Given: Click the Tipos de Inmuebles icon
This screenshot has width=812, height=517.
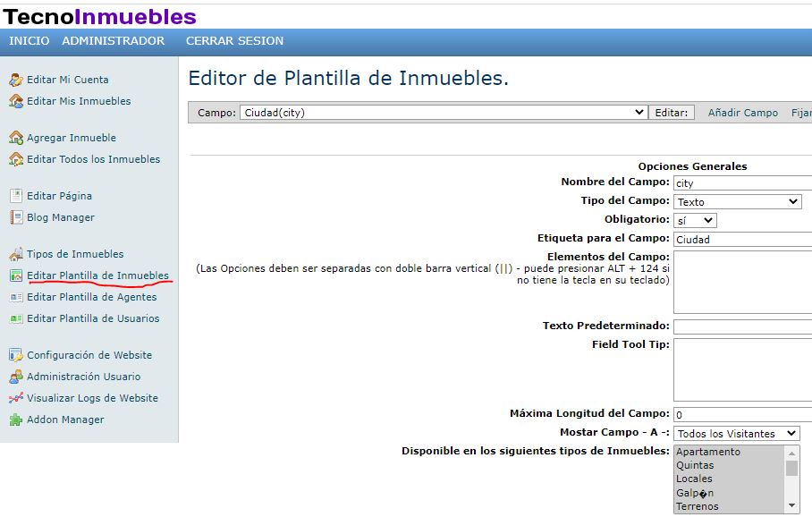Looking at the screenshot, I should coord(15,254).
